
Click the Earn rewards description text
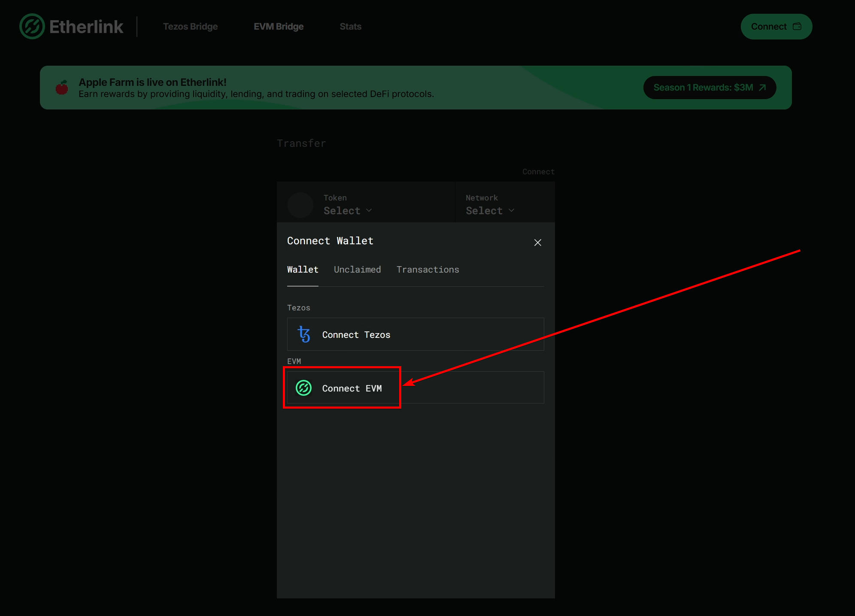point(256,94)
